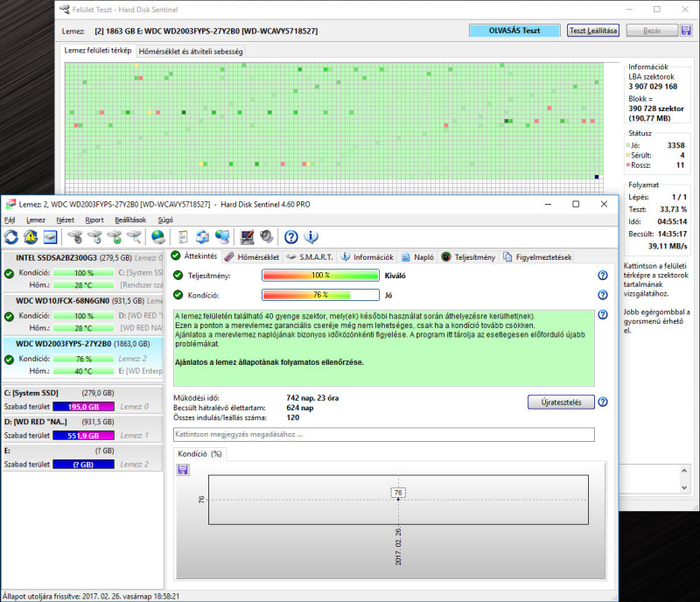Click the Bezár button in surface test window
Screen dimensions: 700x602
652,31
